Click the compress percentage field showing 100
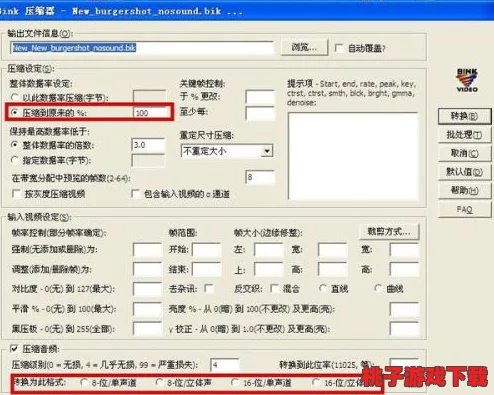 tap(151, 113)
